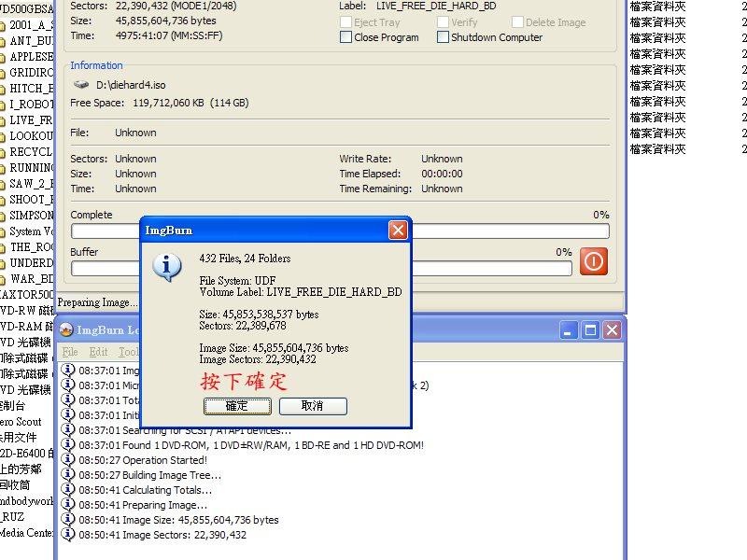
Task: Click the blue information icon in the dialog
Action: [167, 267]
